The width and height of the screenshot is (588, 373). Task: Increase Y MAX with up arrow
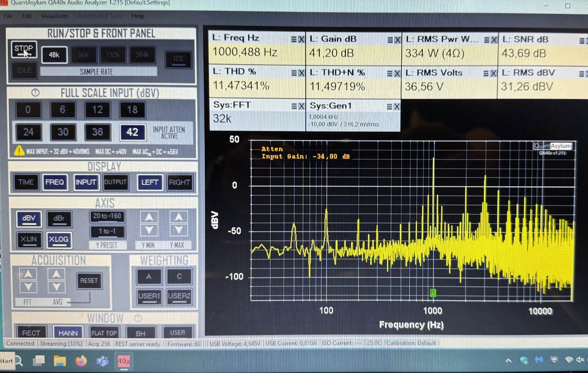point(178,217)
